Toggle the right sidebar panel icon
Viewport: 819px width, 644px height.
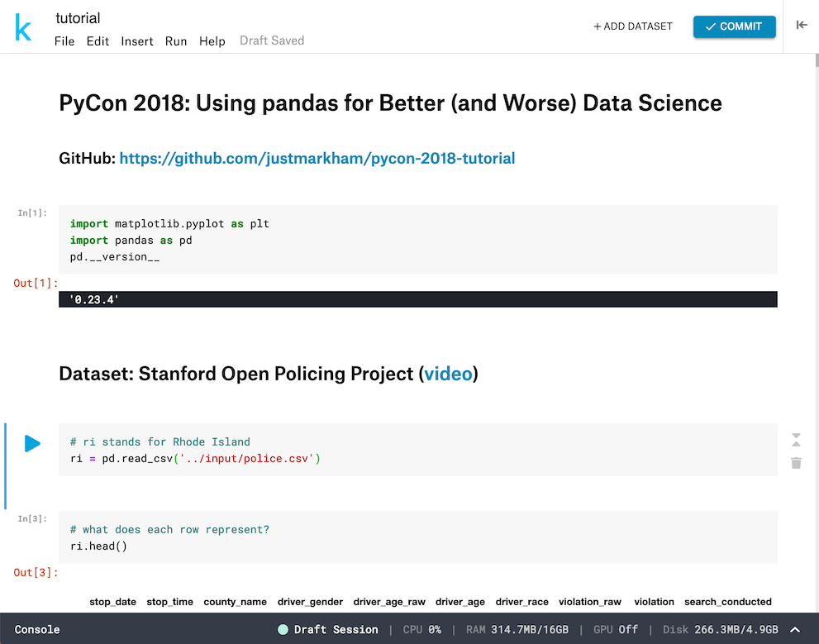(801, 26)
